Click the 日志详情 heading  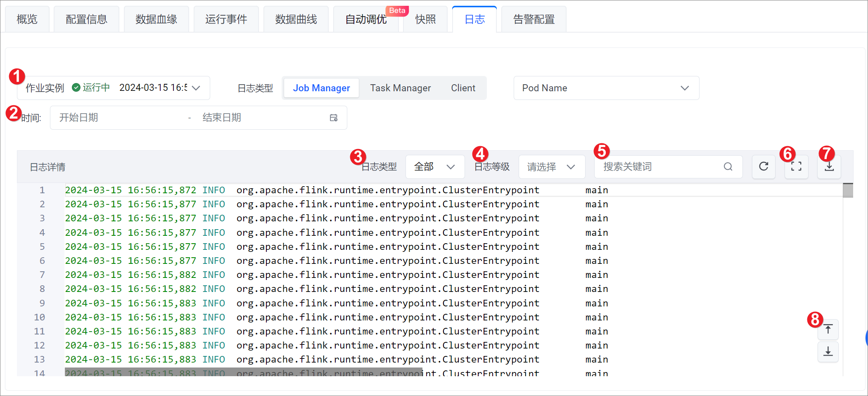click(x=47, y=167)
